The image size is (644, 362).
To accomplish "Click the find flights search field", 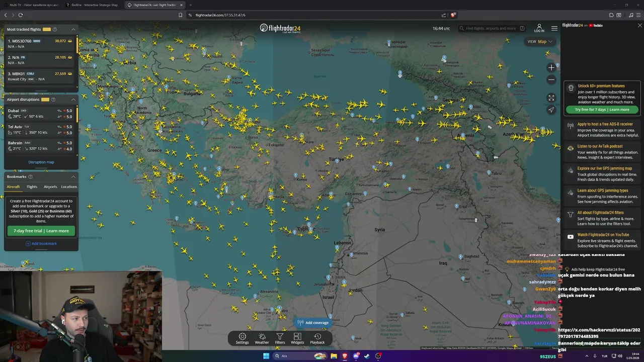I will click(x=492, y=28).
